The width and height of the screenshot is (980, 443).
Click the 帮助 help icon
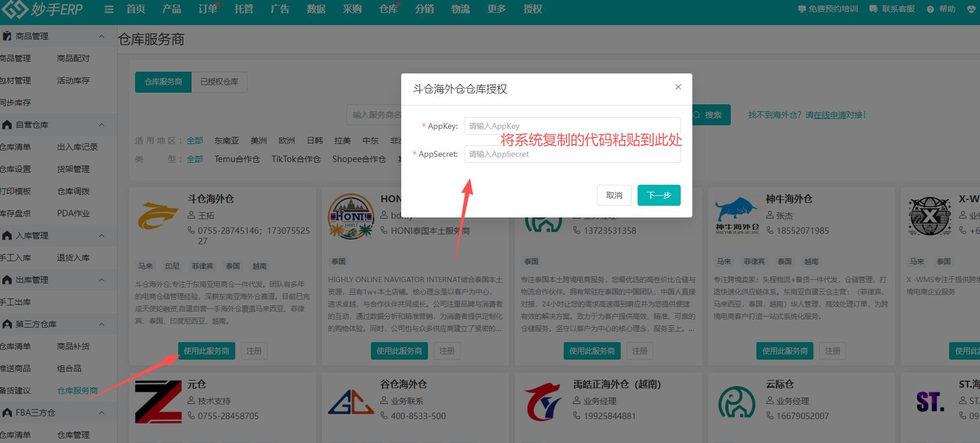point(931,9)
